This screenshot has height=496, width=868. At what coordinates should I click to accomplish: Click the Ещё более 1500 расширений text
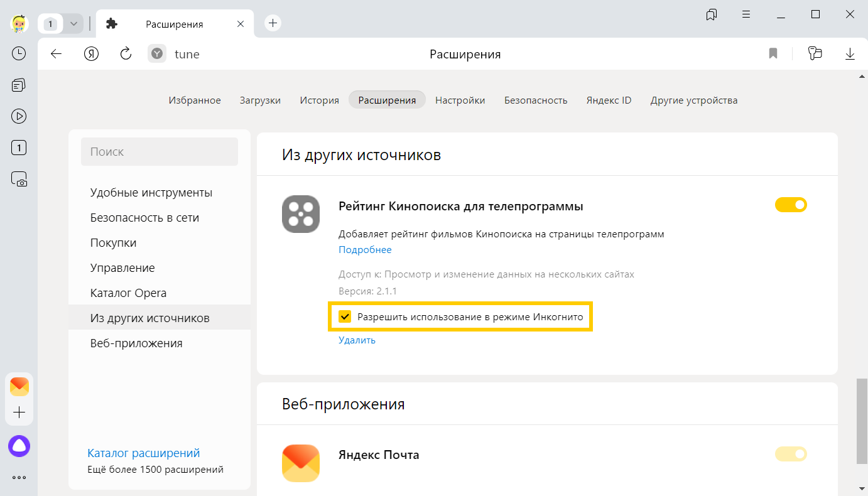click(155, 470)
